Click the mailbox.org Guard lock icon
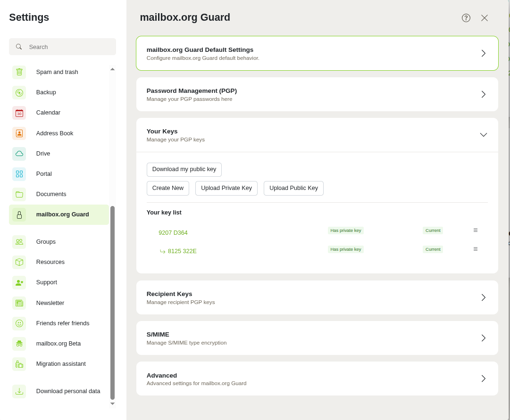The width and height of the screenshot is (510, 420). coord(19,214)
